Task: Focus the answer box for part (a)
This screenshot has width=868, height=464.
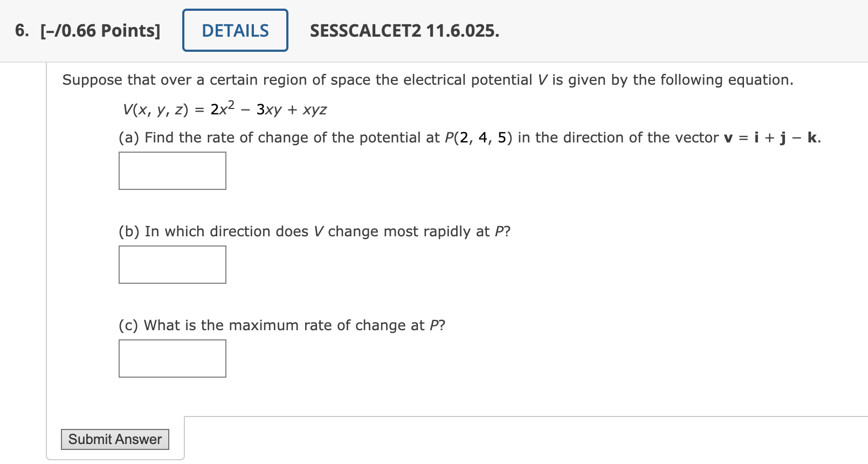Action: [x=173, y=170]
